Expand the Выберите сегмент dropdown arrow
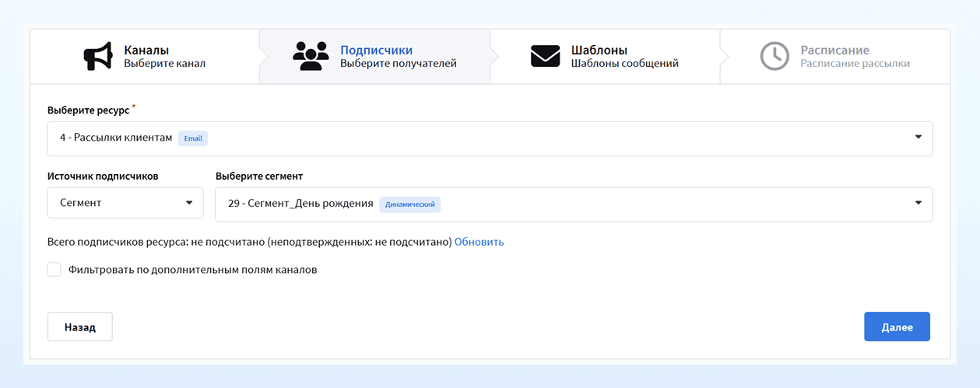The image size is (980, 388). pyautogui.click(x=919, y=203)
